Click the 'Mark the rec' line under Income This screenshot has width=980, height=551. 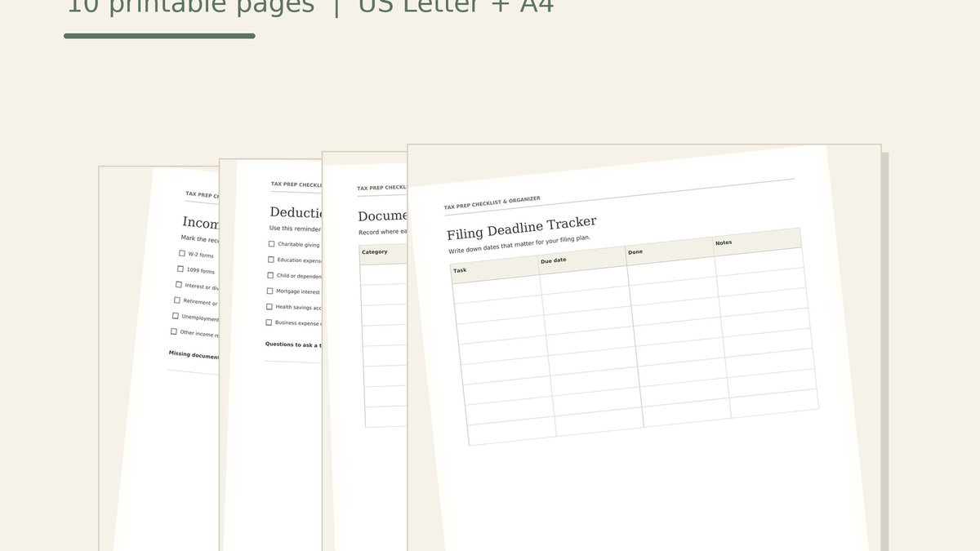click(x=200, y=239)
